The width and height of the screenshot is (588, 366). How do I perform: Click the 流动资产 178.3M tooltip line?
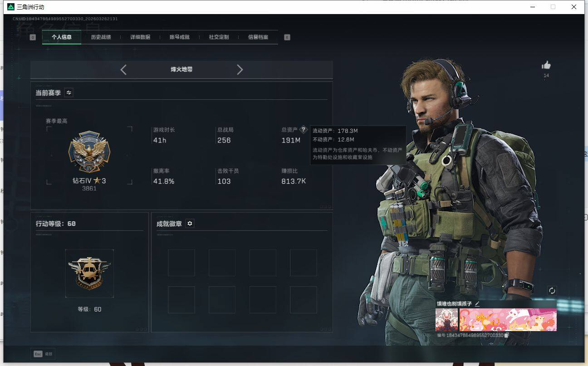335,131
